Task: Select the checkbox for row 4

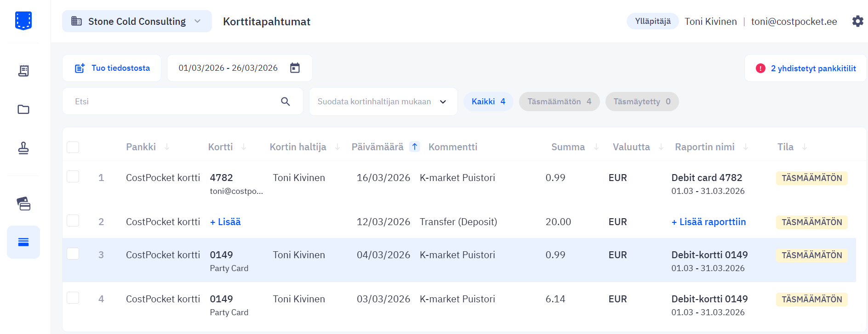Action: 73,298
